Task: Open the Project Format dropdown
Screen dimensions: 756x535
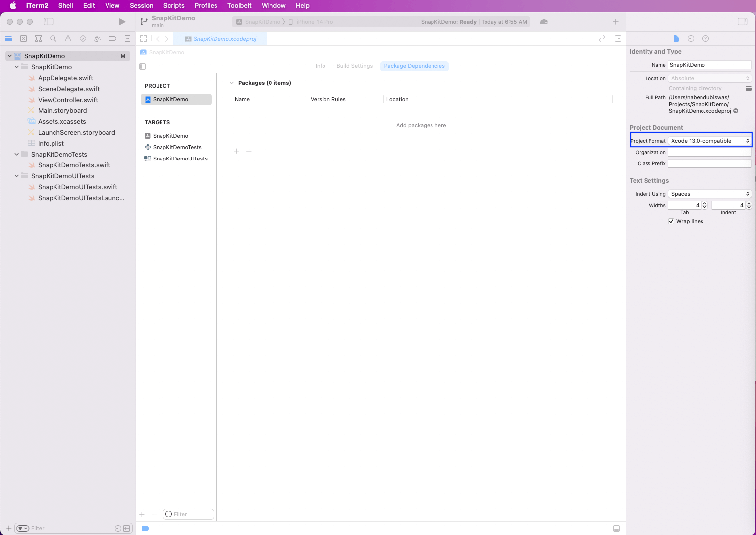Action: [709, 141]
